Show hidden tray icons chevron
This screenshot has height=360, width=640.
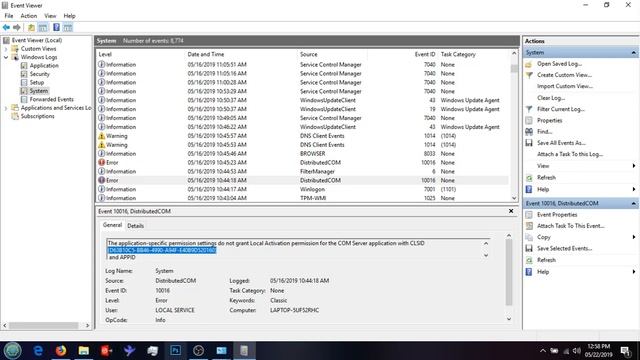543,351
